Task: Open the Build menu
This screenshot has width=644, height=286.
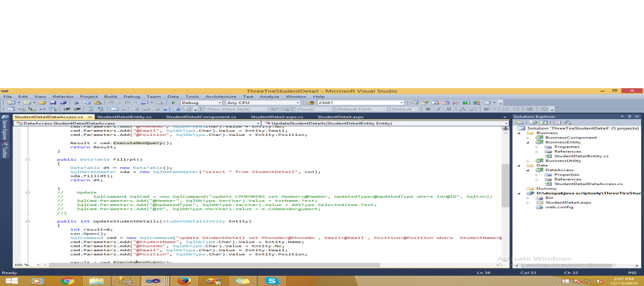Action: (110, 96)
